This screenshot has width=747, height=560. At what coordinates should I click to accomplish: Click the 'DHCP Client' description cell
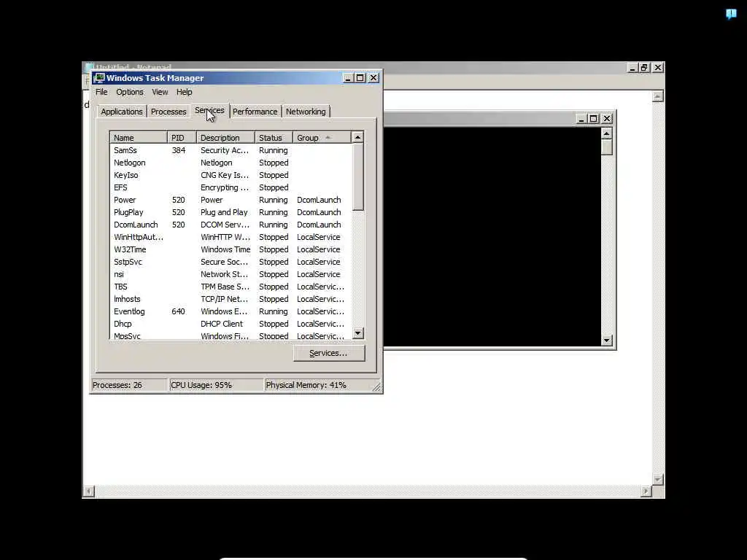pyautogui.click(x=222, y=323)
